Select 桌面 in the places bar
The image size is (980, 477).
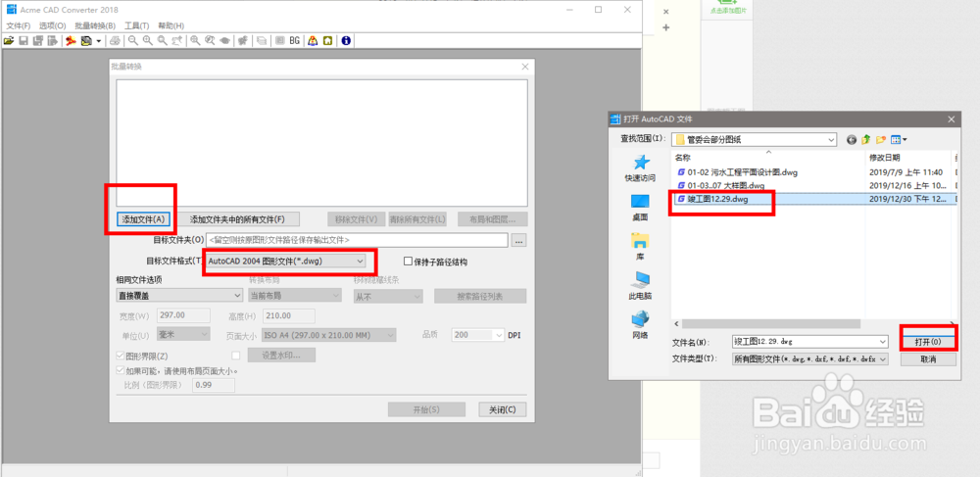pos(640,208)
